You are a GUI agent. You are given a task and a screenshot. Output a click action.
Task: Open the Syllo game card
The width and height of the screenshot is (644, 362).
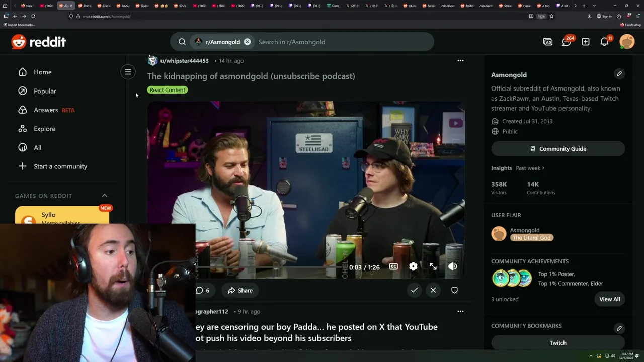pyautogui.click(x=62, y=215)
